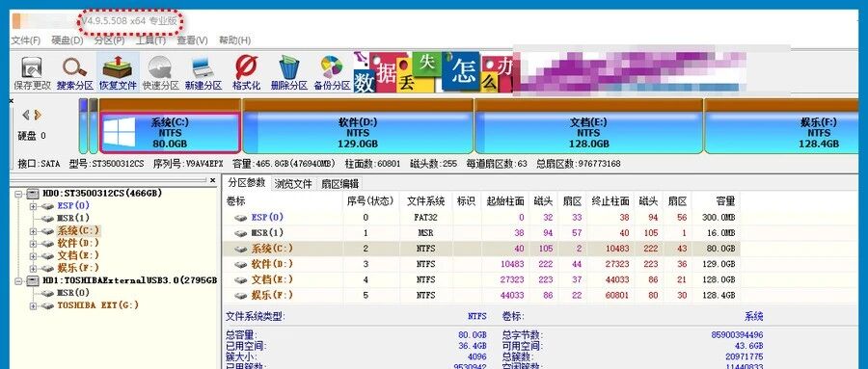
Task: Click the 16.0MB capacity cell
Action: coord(720,233)
